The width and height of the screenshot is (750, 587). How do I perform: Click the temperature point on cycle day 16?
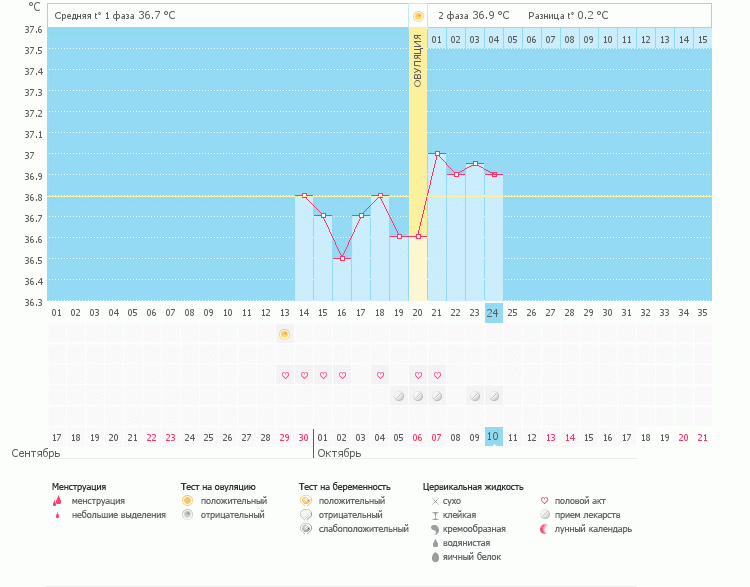(x=342, y=258)
